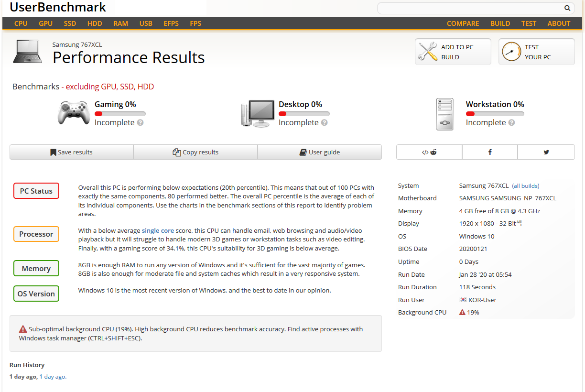Click the BIOS date 20200121 value
Screen dimensions: 585x392
[x=474, y=249]
